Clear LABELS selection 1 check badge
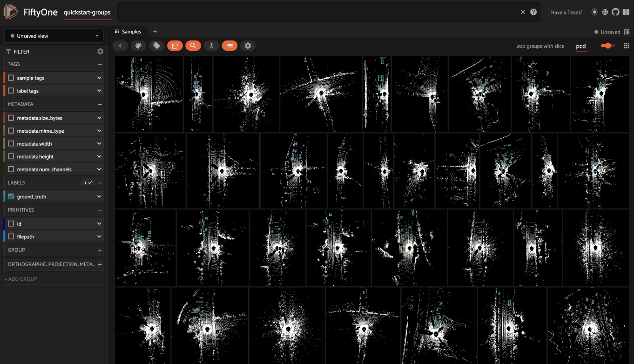Image resolution: width=634 pixels, height=364 pixels. [x=87, y=183]
